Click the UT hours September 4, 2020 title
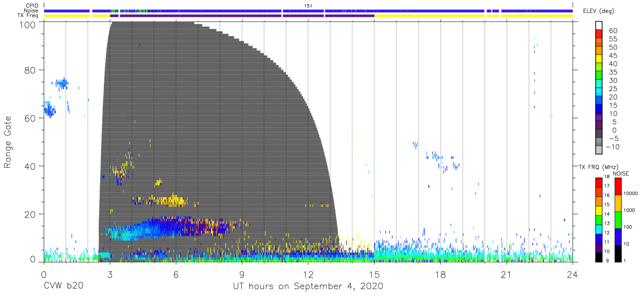This screenshot has width=644, height=297. (x=308, y=287)
